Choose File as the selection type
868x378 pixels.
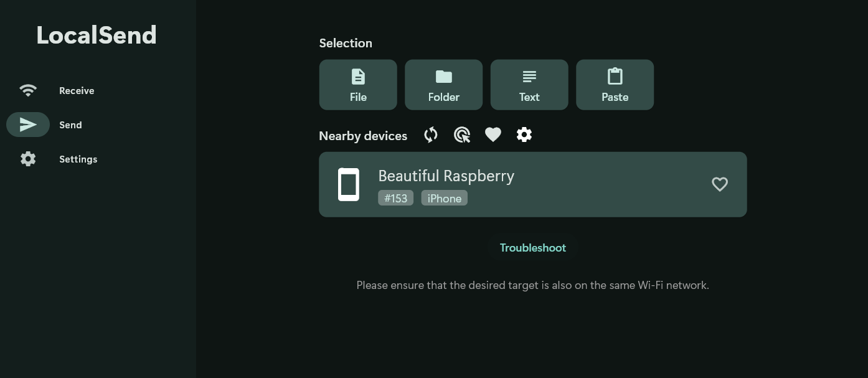pos(358,85)
